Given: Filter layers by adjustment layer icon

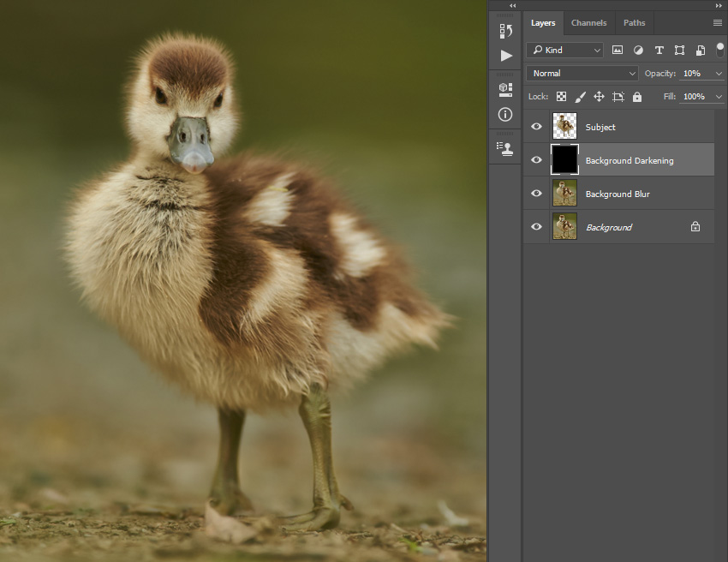Looking at the screenshot, I should point(638,51).
